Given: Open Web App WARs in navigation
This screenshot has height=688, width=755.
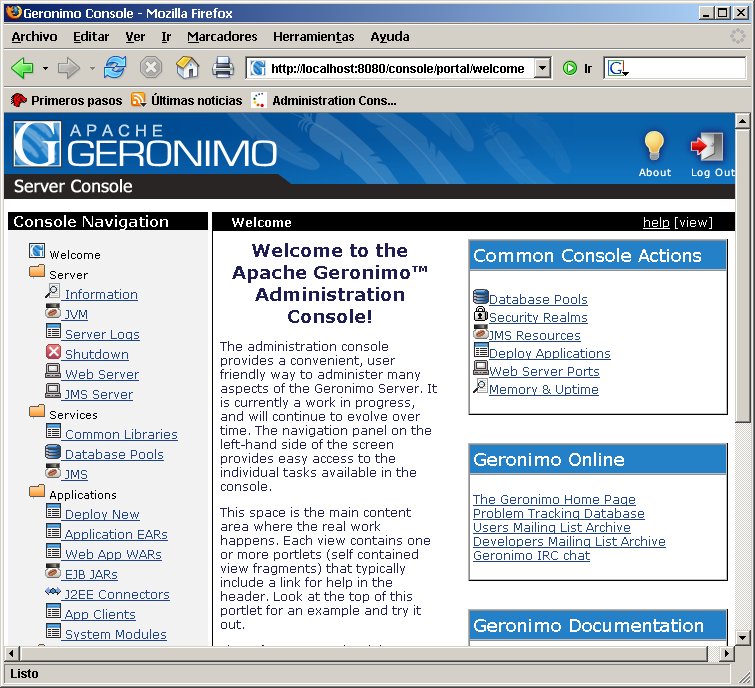Looking at the screenshot, I should click(x=113, y=554).
